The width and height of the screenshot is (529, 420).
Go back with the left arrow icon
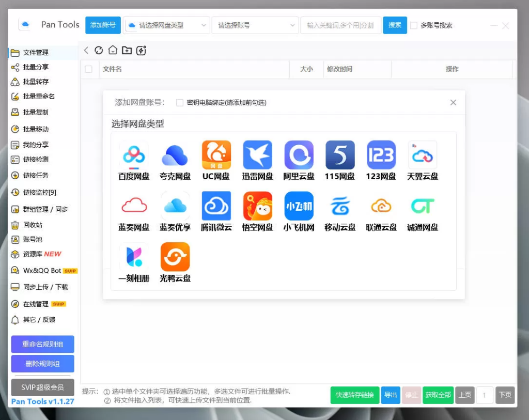86,51
